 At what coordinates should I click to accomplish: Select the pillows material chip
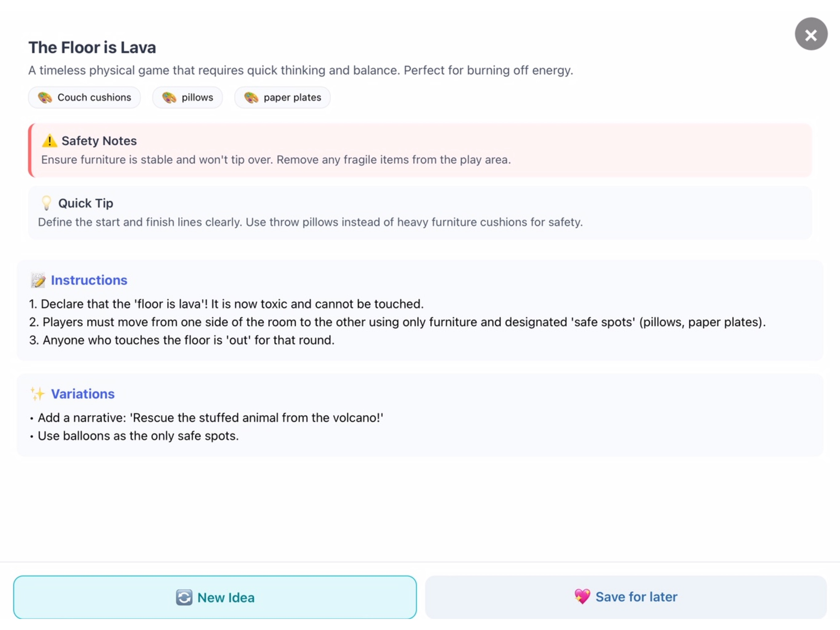coord(188,98)
